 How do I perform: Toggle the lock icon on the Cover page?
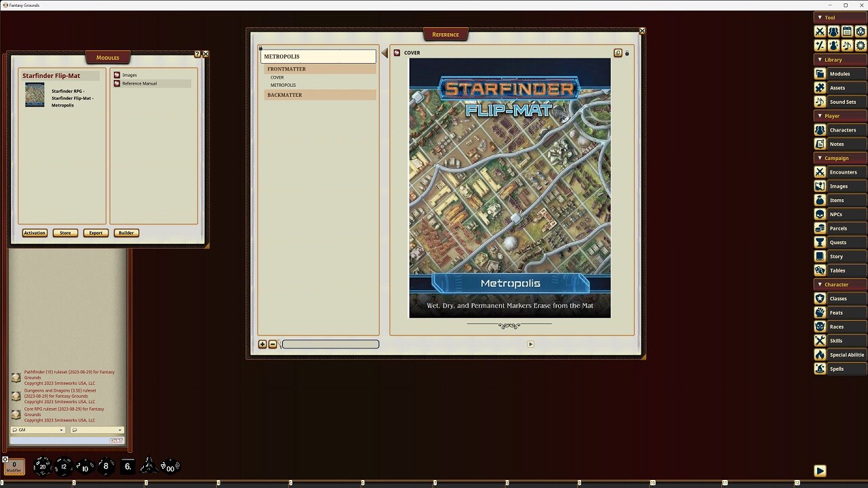627,52
